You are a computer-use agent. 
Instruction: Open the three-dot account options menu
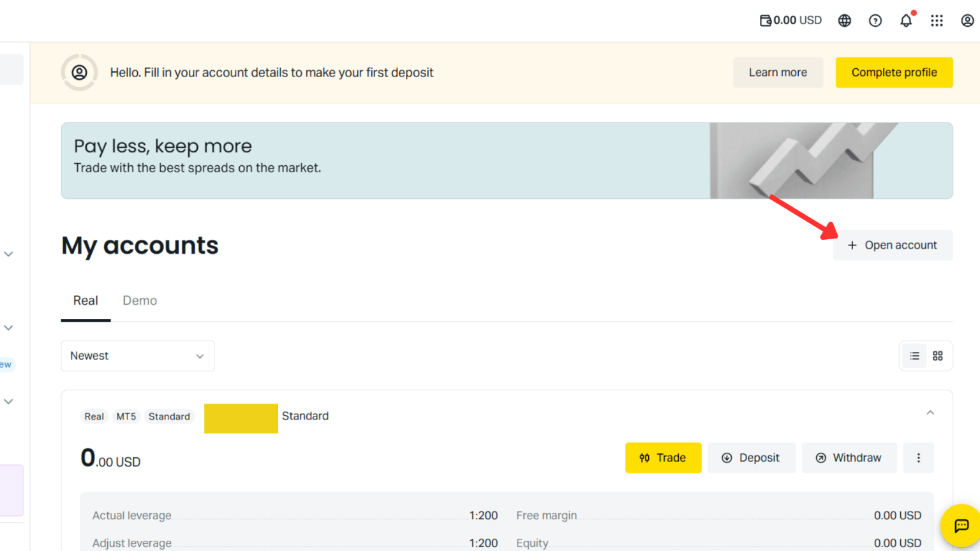[x=918, y=457]
